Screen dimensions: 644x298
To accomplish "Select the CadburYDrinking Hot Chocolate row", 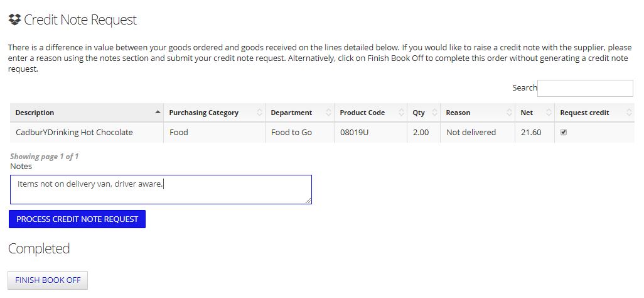I will coord(322,133).
